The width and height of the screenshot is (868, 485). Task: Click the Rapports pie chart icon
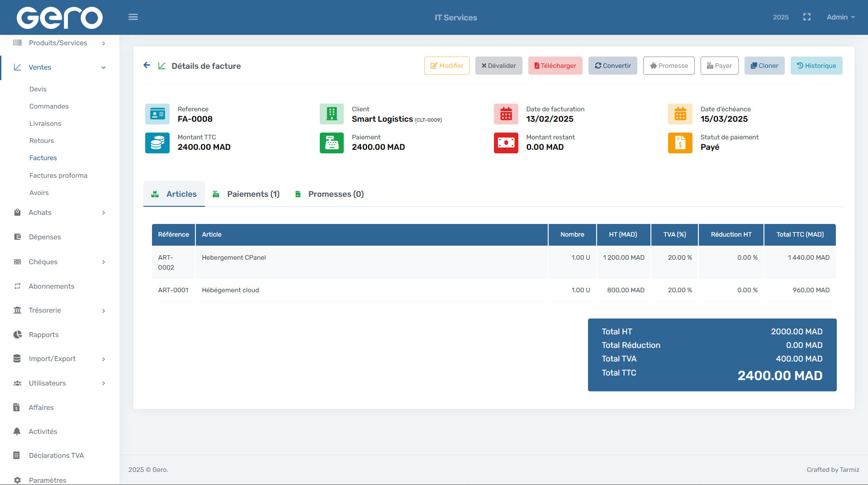coord(18,334)
